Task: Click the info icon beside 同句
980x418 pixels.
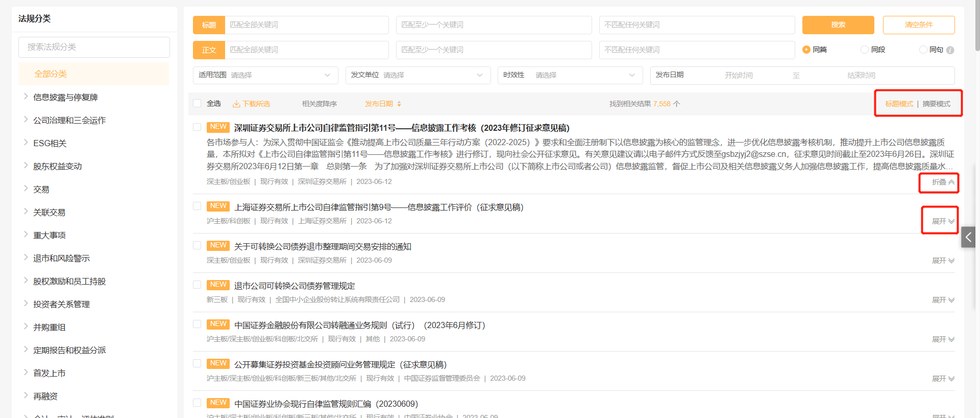Action: (x=950, y=50)
